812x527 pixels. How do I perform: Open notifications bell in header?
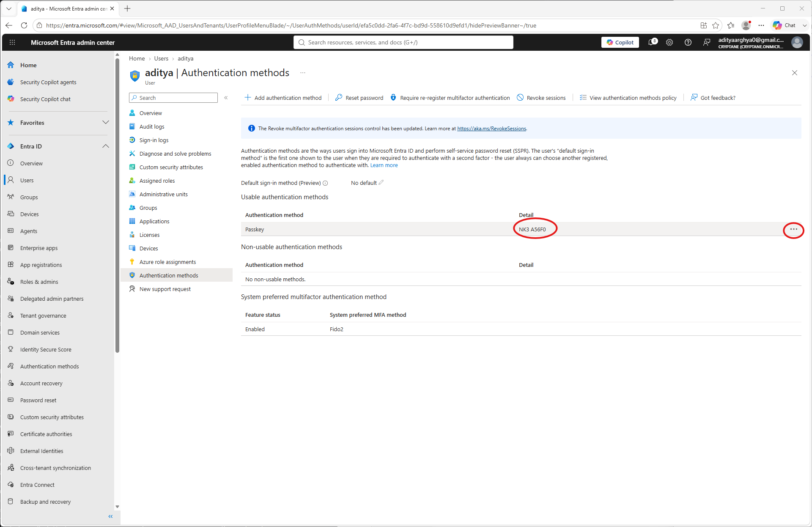point(653,42)
